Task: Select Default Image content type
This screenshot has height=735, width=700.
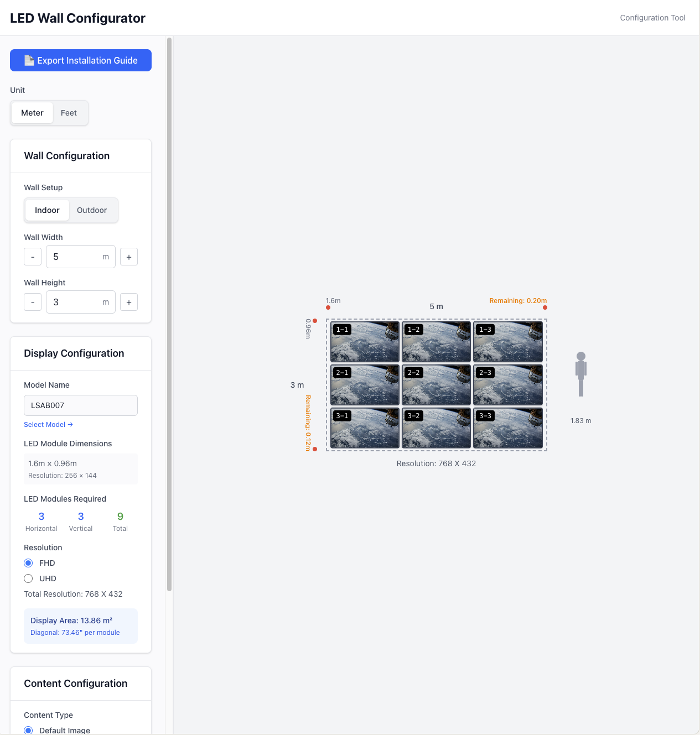Action: [28, 730]
